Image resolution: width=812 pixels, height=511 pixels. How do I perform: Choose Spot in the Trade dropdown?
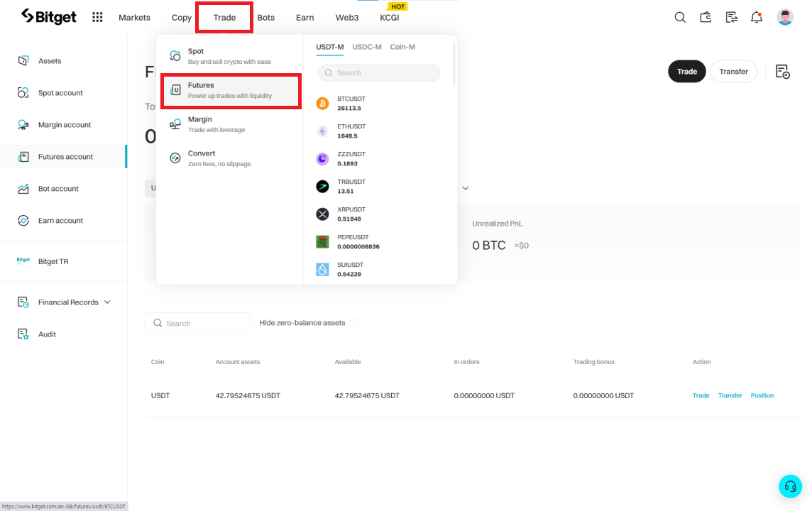click(x=231, y=56)
